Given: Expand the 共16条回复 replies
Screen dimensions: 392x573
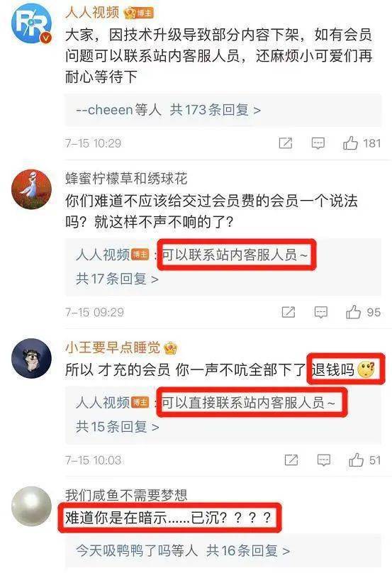Looking at the screenshot, I should pos(248,550).
